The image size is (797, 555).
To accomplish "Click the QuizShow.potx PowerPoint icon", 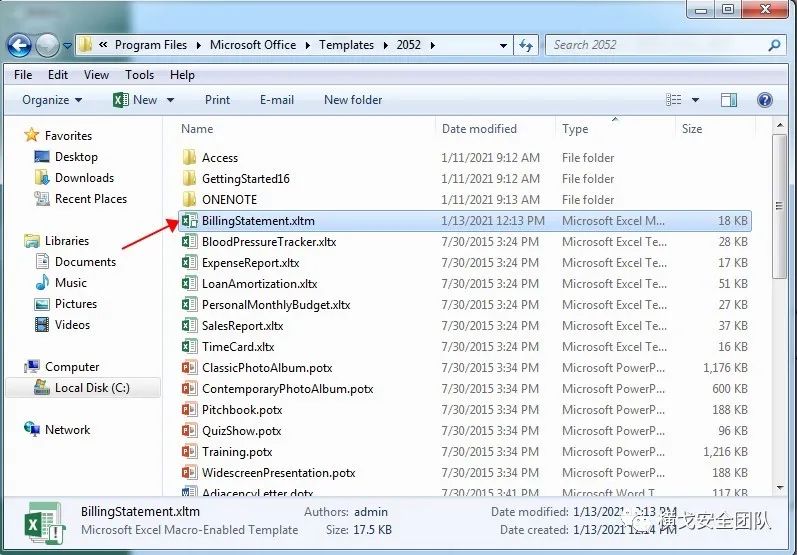I will click(x=189, y=430).
